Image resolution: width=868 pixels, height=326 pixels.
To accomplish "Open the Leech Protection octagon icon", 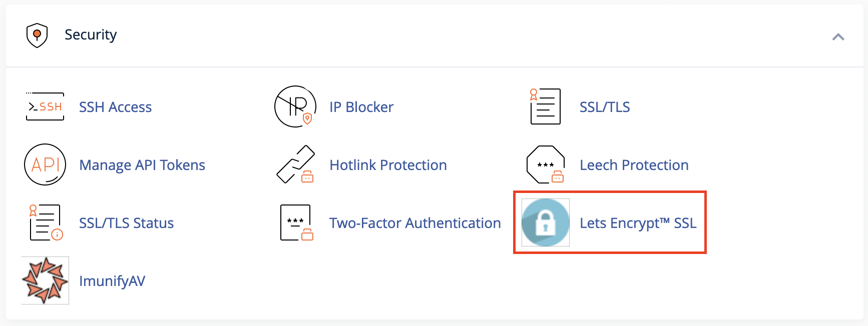I will [546, 164].
